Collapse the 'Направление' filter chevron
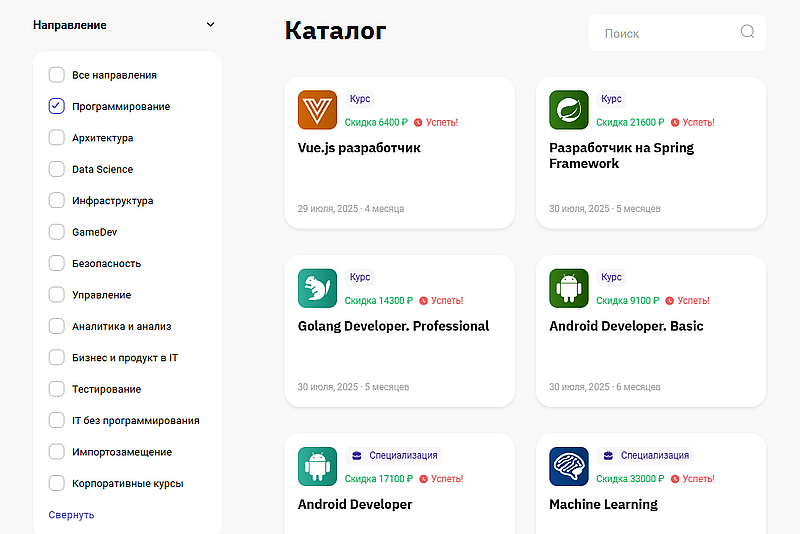800x534 pixels. pos(210,24)
